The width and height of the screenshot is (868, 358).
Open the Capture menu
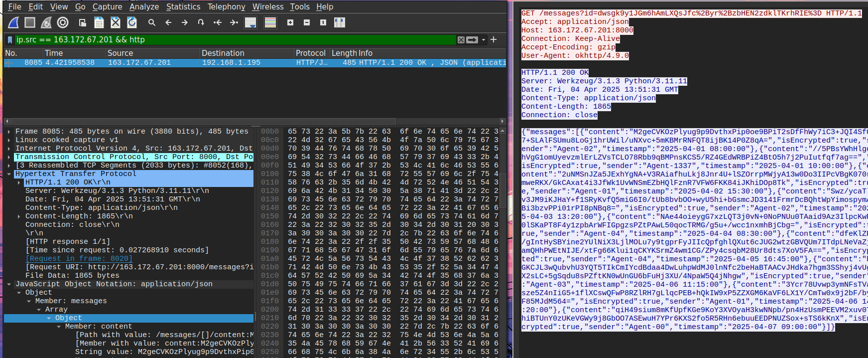tap(107, 6)
